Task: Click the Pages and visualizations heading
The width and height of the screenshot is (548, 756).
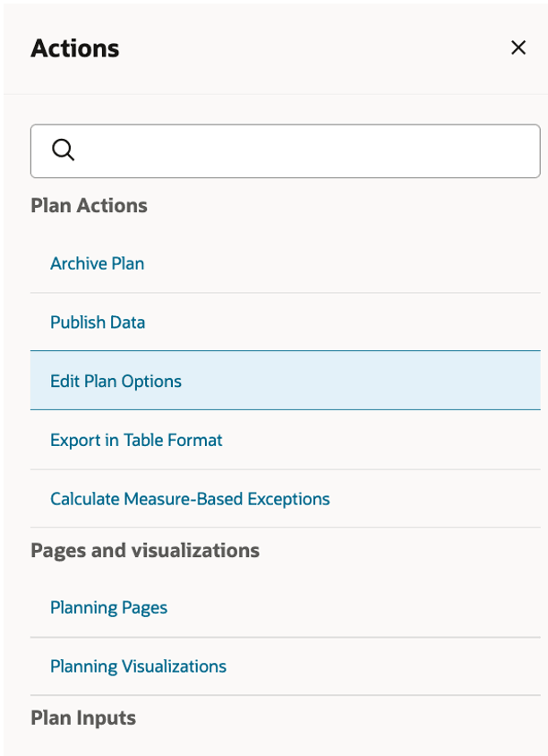Action: click(x=145, y=550)
